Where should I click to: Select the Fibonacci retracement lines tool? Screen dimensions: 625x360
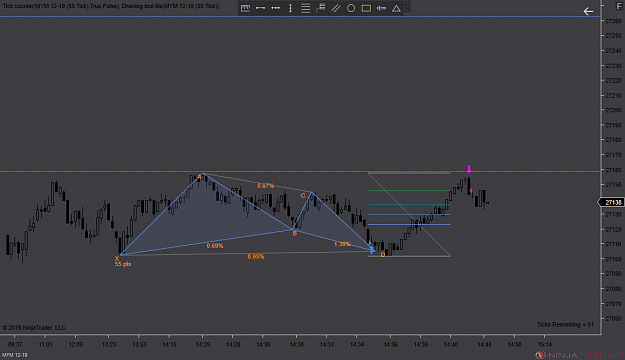(x=305, y=8)
